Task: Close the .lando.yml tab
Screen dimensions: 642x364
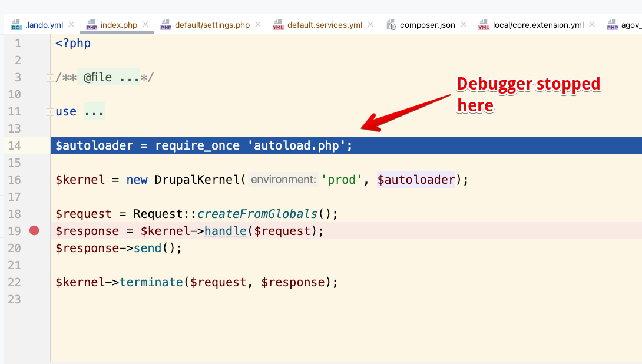Action: click(71, 25)
